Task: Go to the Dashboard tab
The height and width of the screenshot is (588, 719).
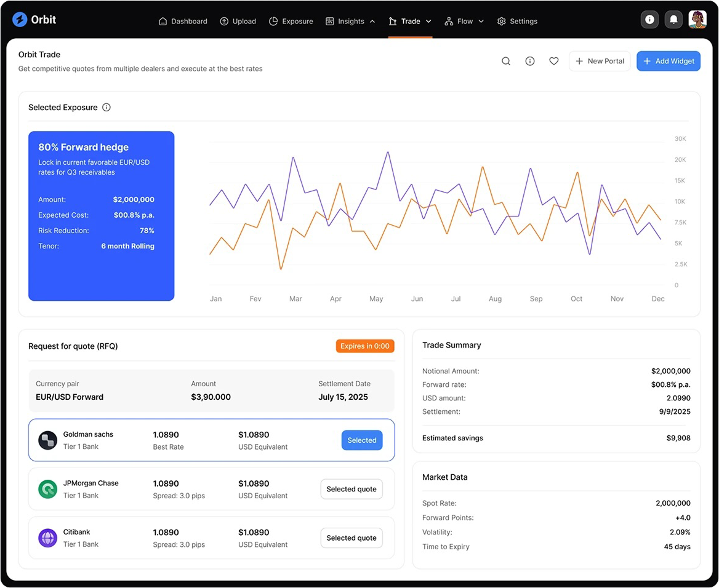Action: pyautogui.click(x=183, y=22)
